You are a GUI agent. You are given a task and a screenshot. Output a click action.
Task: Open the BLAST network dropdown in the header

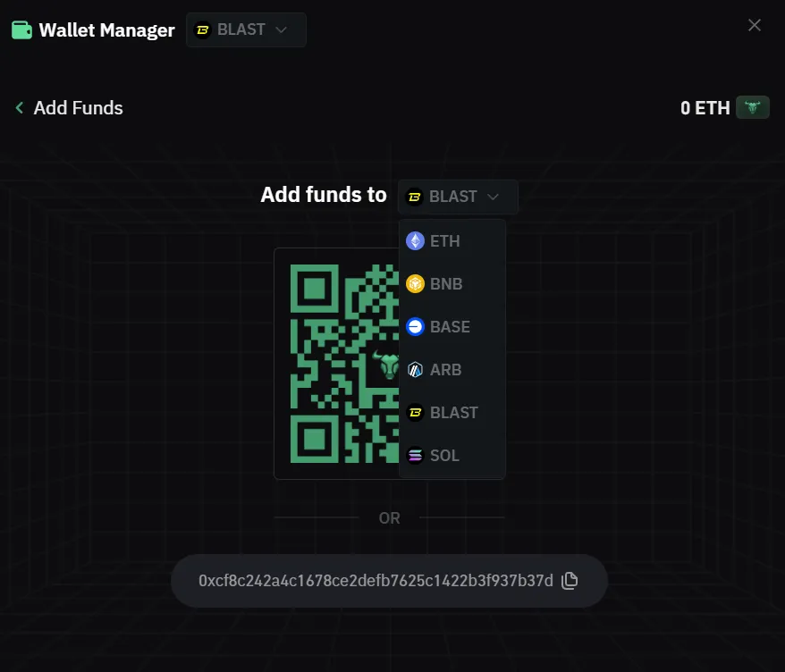coord(246,30)
